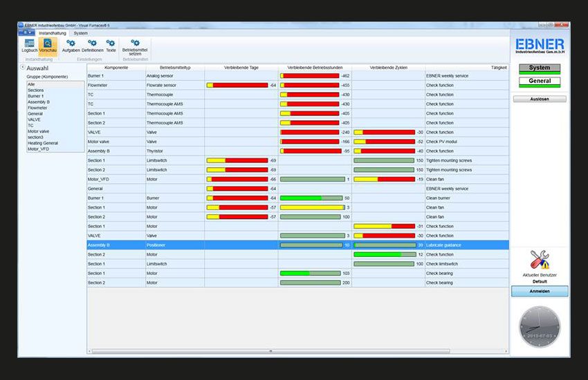Viewport: 588px width, 380px height.
Task: Click the 'Motor valve' component cell in table
Action: [116, 142]
